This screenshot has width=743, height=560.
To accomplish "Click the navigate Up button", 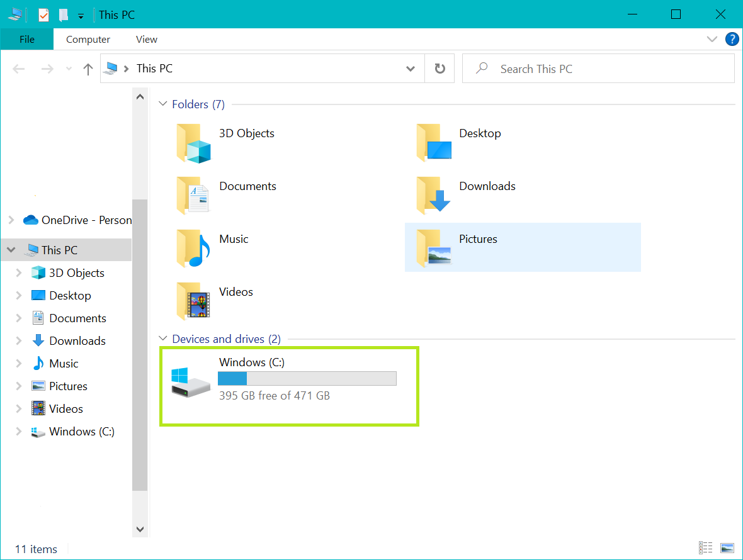I will [88, 69].
